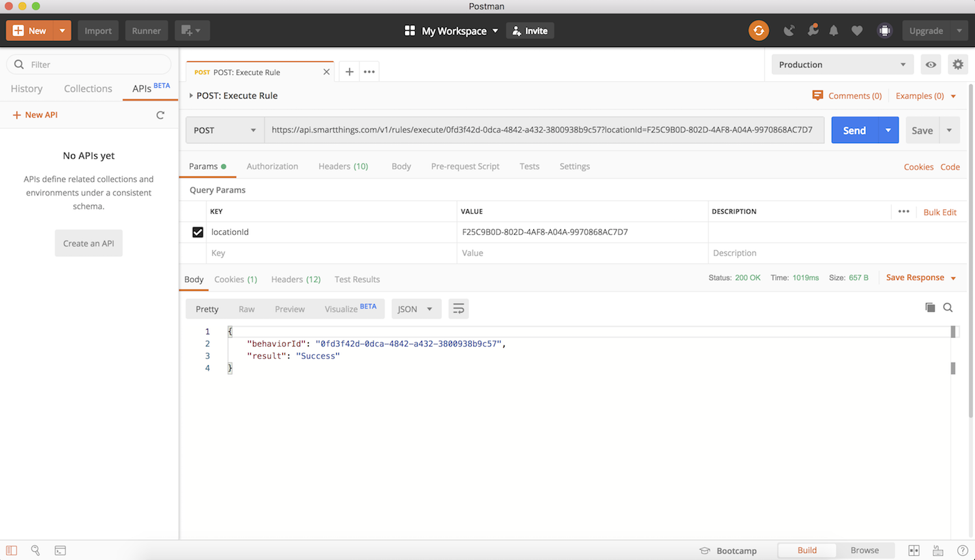975x560 pixels.
Task: Open the user avatar icon
Action: click(884, 31)
